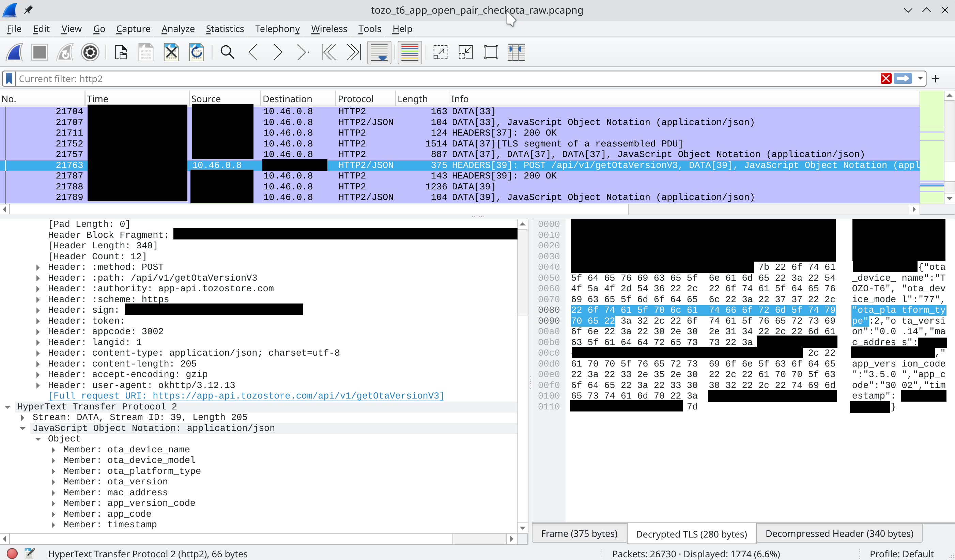Reset text to normal size
The image size is (955, 560).
(x=491, y=52)
